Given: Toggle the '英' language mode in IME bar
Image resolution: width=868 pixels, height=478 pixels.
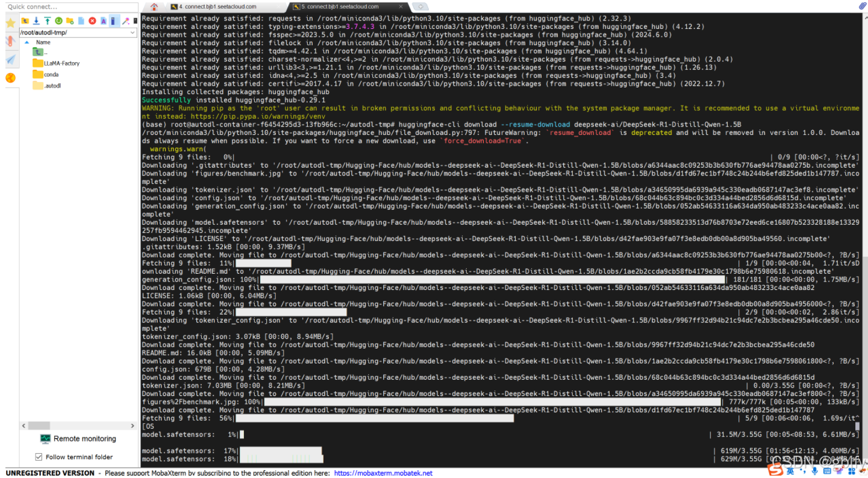Looking at the screenshot, I should click(790, 471).
